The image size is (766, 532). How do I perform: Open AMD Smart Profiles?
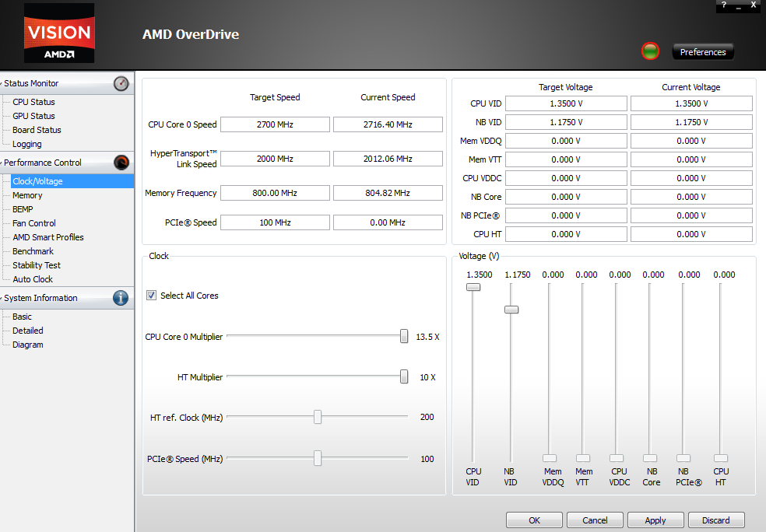point(48,237)
